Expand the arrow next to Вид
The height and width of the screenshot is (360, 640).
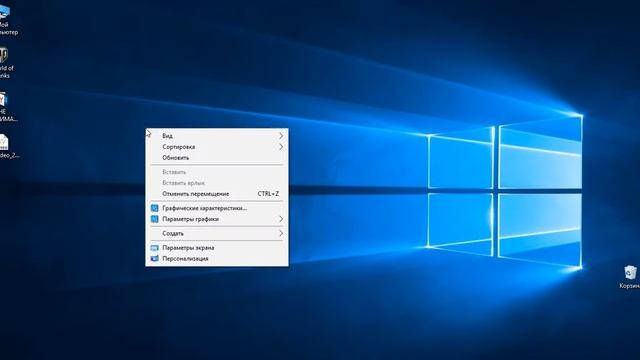coord(281,136)
